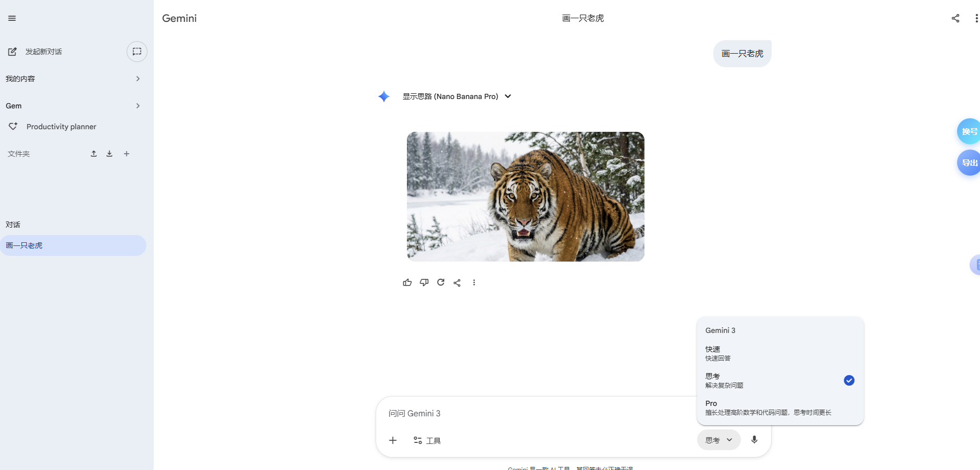The image size is (980, 470).
Task: Click the share icon below the image
Action: (457, 282)
